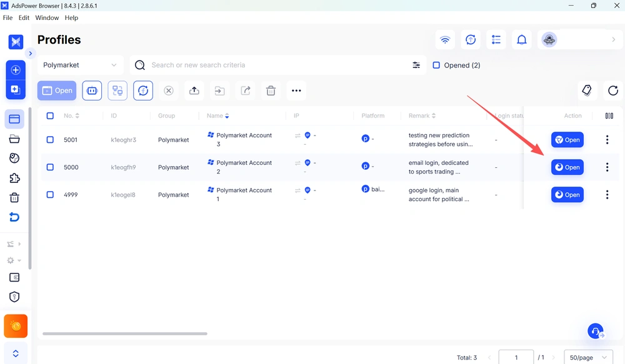625x364 pixels.
Task: Open more options for Polymarket Account 3
Action: click(x=607, y=140)
